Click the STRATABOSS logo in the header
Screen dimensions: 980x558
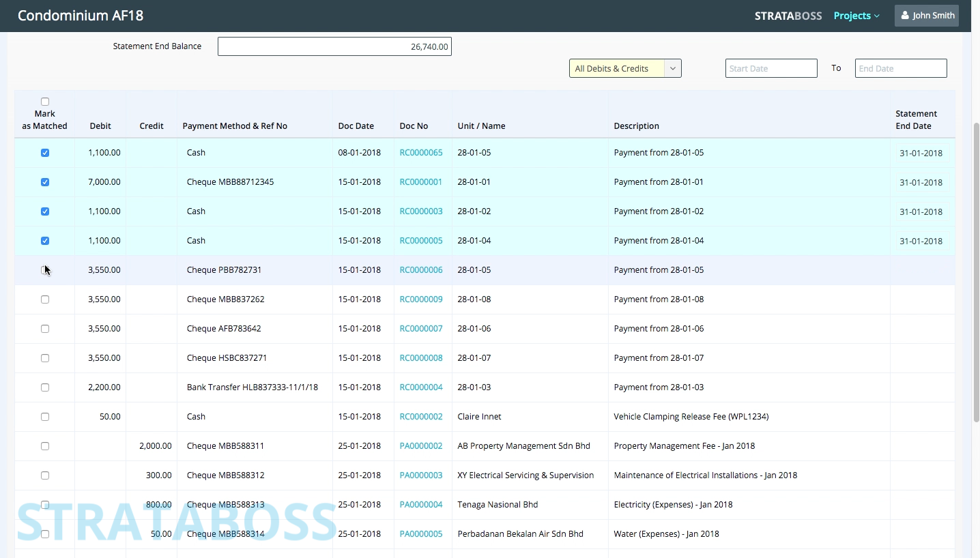(788, 16)
